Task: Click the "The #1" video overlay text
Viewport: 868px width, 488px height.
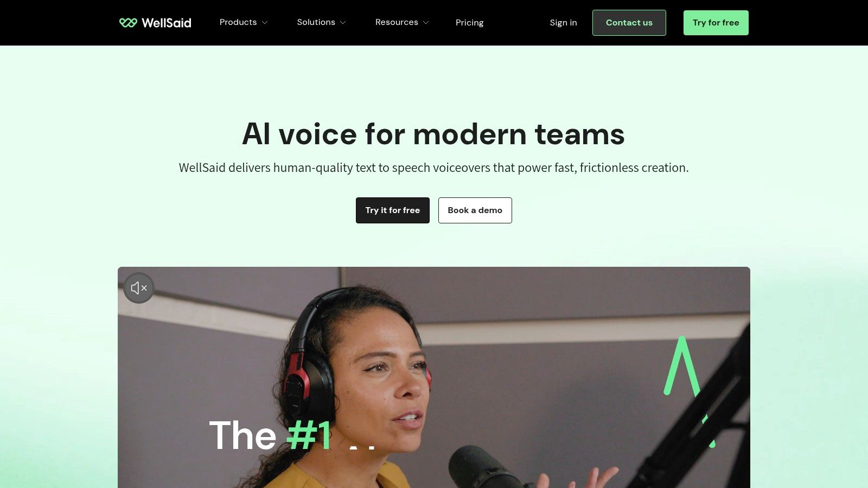Action: (270, 435)
